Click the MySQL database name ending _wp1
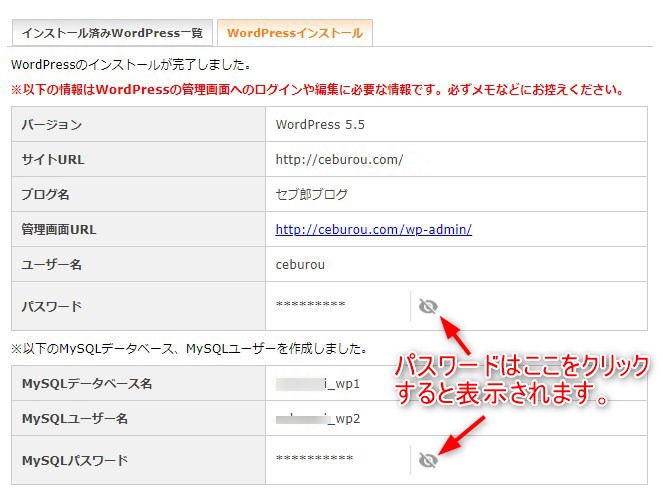Viewport: 663px width, 490px height. pyautogui.click(x=318, y=383)
